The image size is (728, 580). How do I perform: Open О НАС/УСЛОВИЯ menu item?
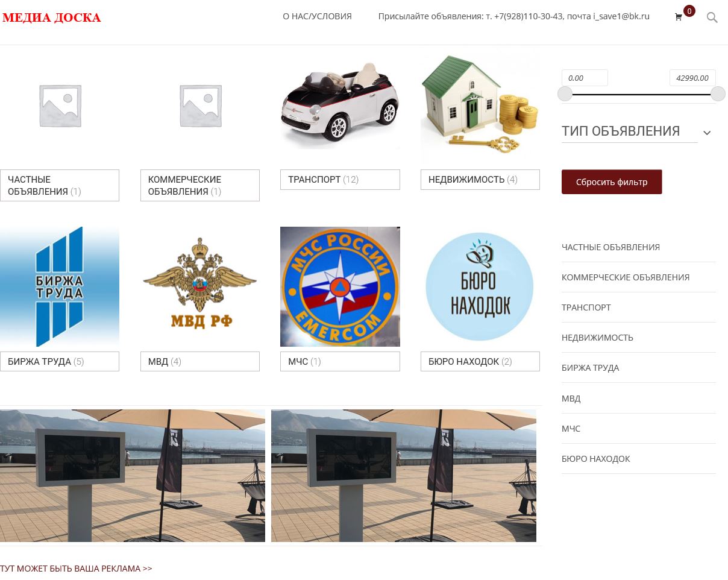[317, 16]
